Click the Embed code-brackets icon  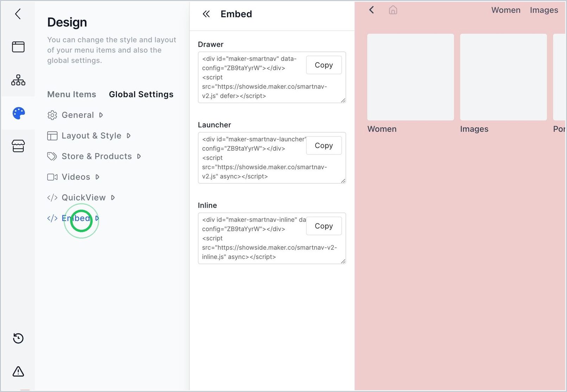(52, 218)
